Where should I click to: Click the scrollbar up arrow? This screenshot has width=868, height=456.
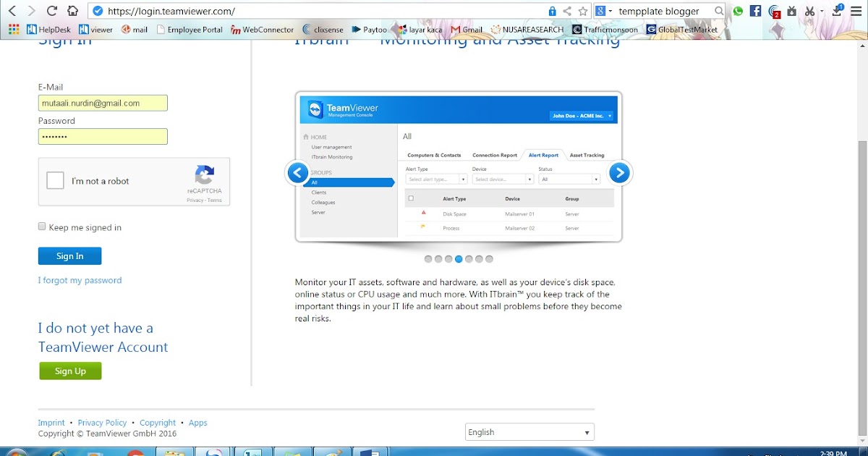(x=862, y=45)
